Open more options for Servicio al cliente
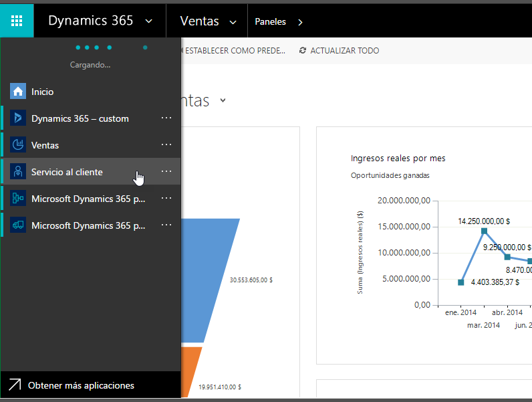The height and width of the screenshot is (402, 532). point(166,172)
